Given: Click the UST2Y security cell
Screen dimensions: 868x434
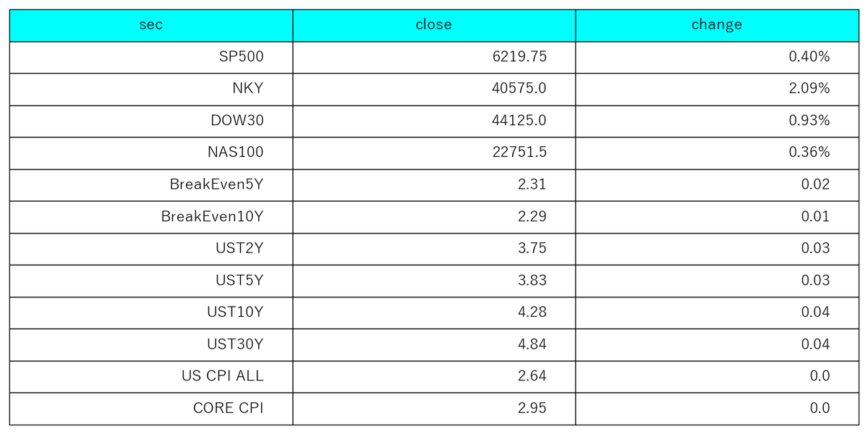Looking at the screenshot, I should coord(151,248).
